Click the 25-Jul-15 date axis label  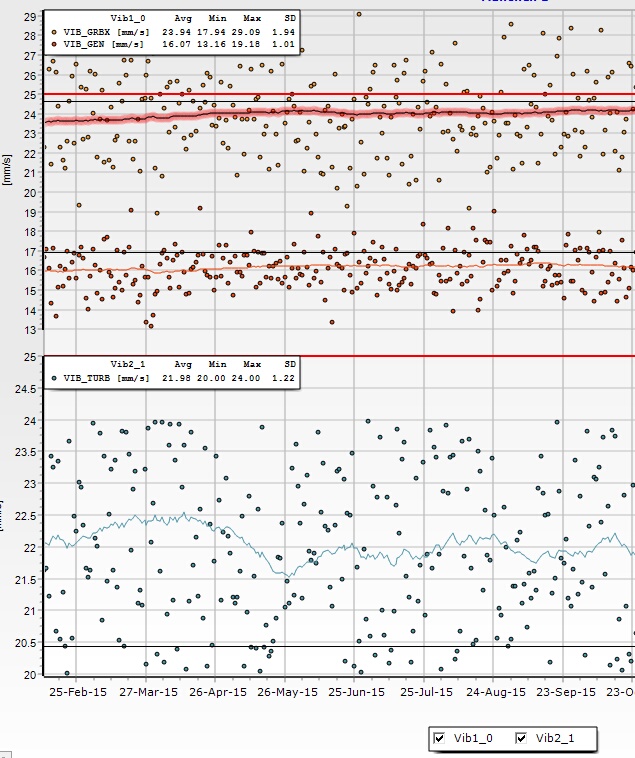click(426, 692)
